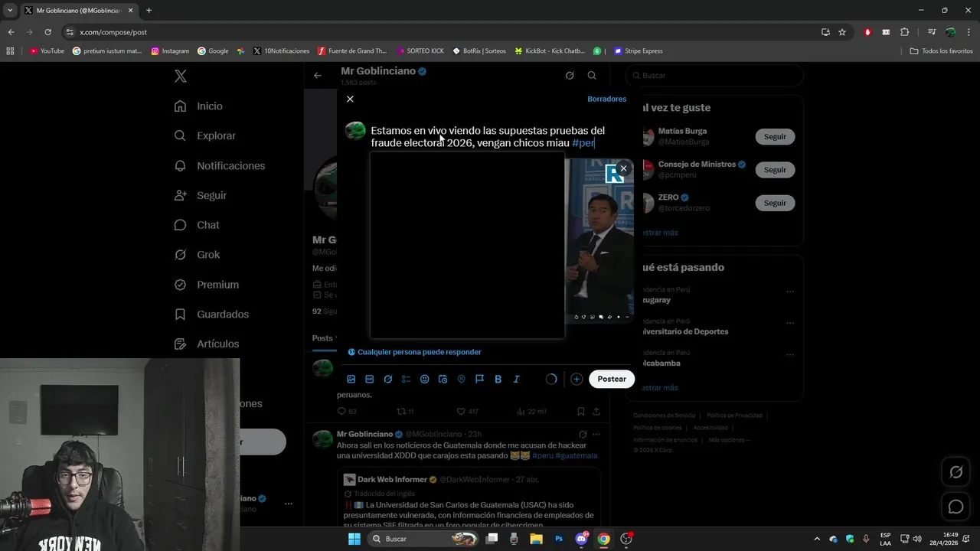980x551 pixels.
Task: Repost the post with 11 reposts
Action: point(405,411)
